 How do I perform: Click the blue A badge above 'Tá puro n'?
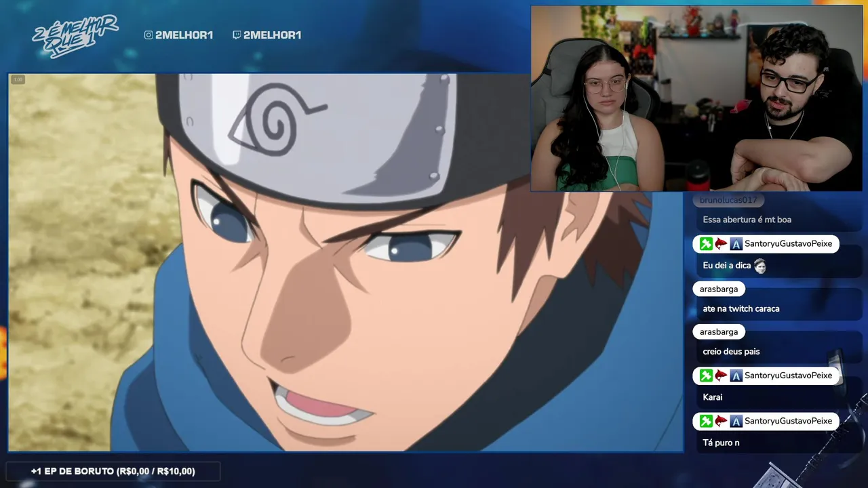tap(736, 422)
